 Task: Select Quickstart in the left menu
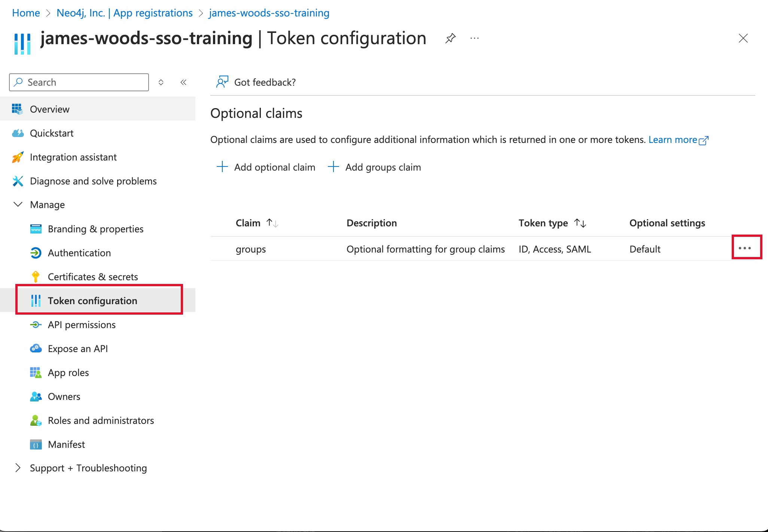pos(52,133)
